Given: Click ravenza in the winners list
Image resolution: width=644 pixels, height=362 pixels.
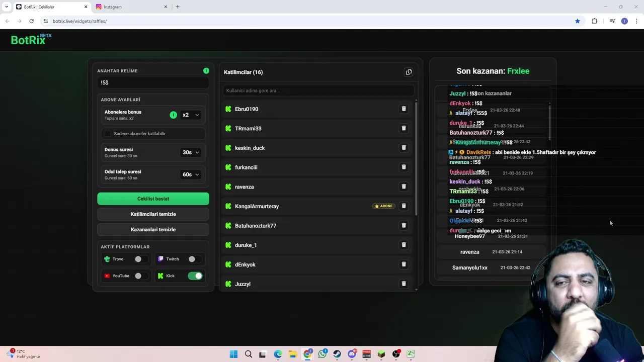Looking at the screenshot, I should pos(491,252).
